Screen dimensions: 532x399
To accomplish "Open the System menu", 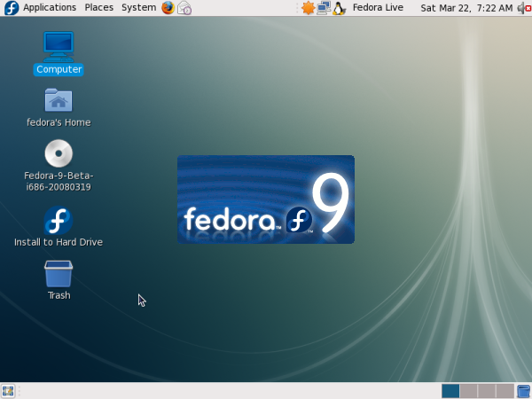I will point(138,7).
